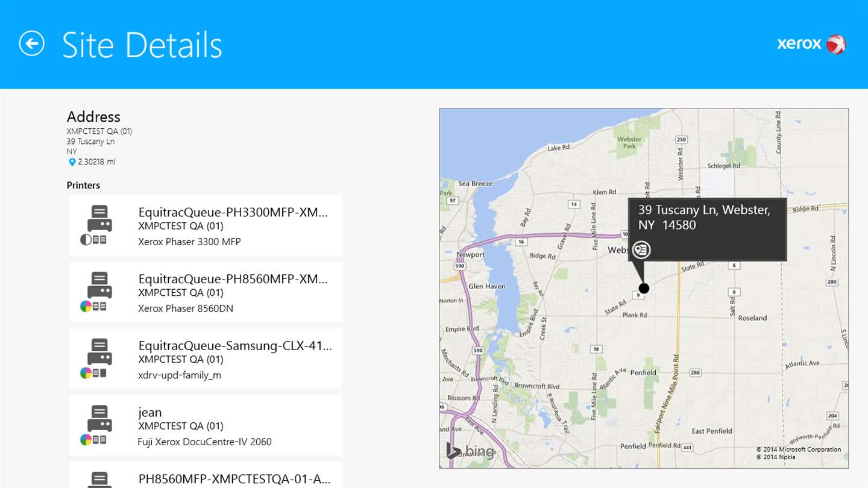
Task: Click the route 250 shield on map
Action: click(x=681, y=139)
